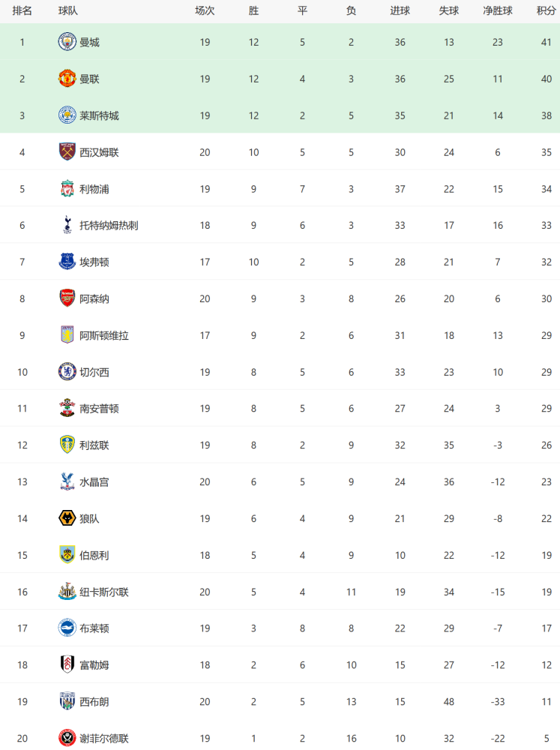
Task: Click the 净胜球 column header
Action: 497,10
